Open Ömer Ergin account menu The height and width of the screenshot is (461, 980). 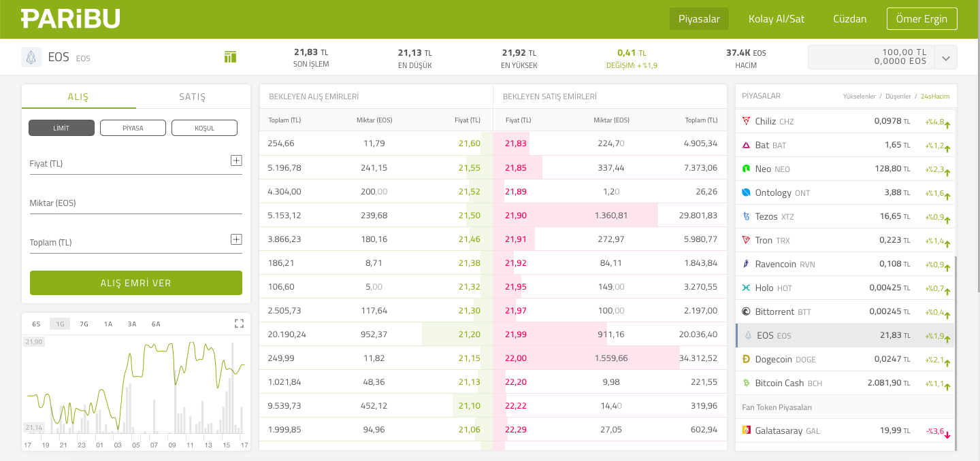[x=922, y=19]
